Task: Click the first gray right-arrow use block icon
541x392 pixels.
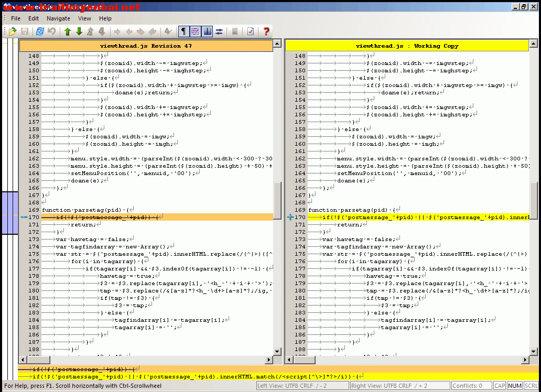Action: point(117,31)
